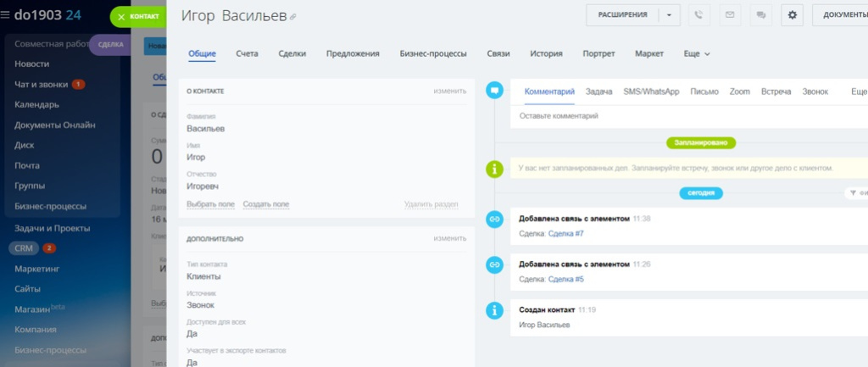Click изменить in О контакте section
This screenshot has width=868, height=367.
point(449,91)
